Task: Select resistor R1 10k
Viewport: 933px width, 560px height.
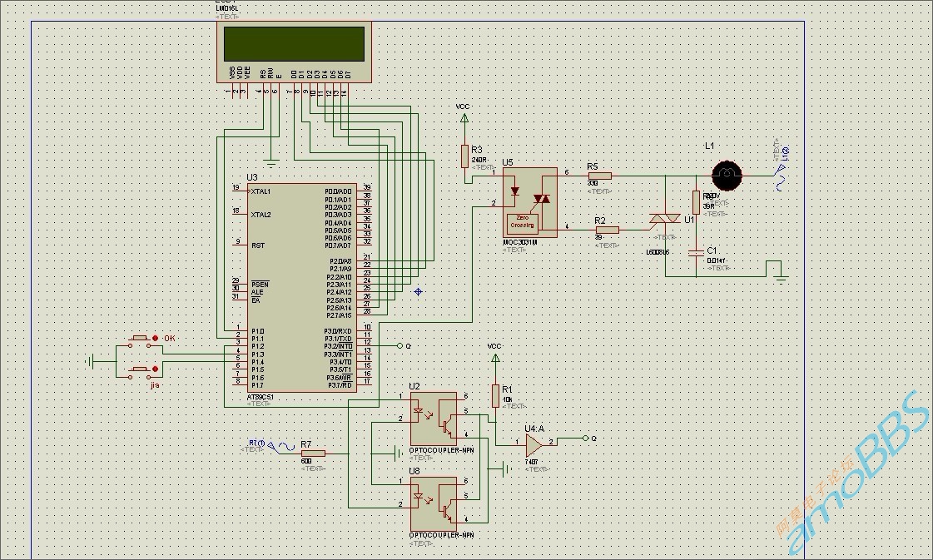Action: [x=496, y=396]
